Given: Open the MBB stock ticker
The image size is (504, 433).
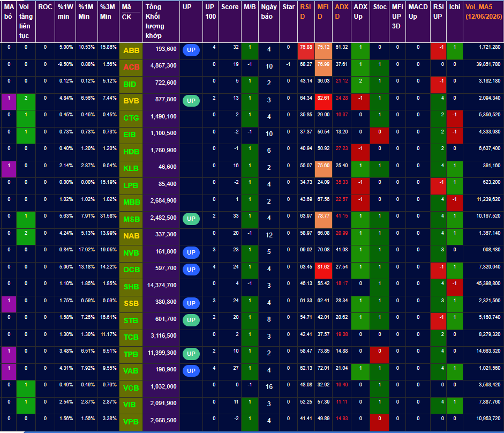Looking at the screenshot, I should coord(131,202).
